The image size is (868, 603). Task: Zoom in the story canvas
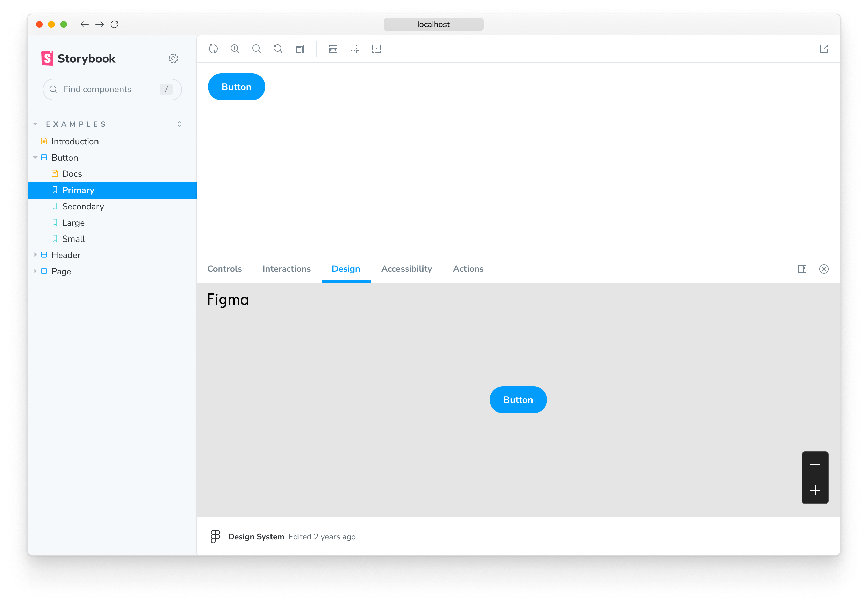point(235,49)
